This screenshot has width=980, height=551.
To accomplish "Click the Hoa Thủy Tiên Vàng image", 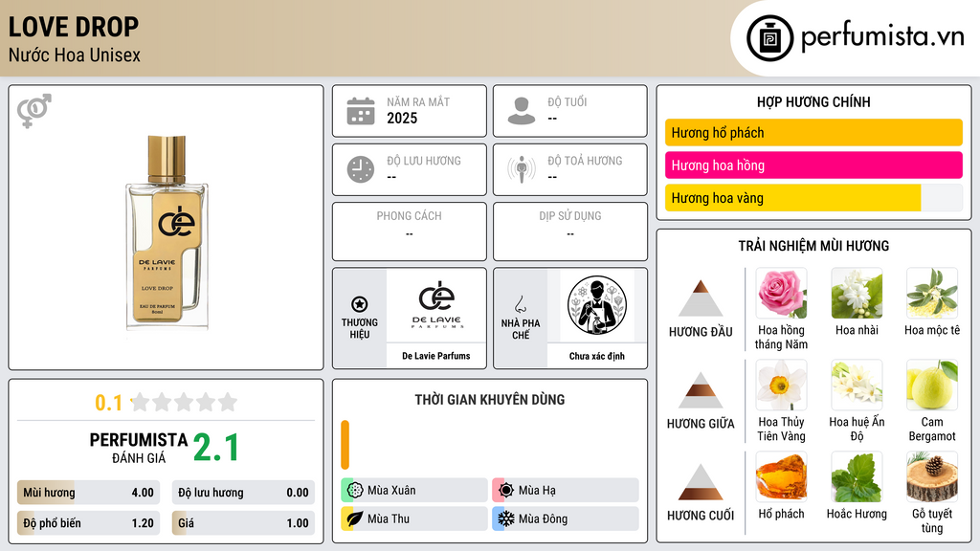I will [x=781, y=386].
